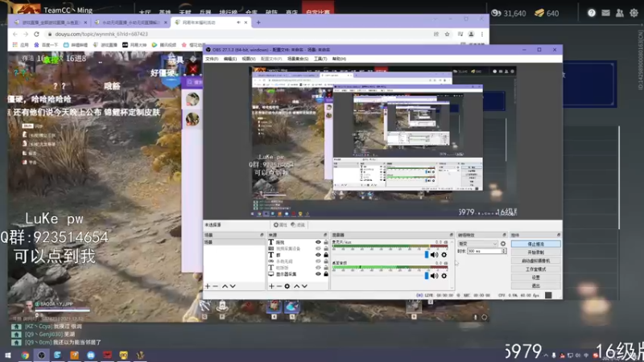Open 桌面音频 audio settings gear
Viewport: 644px width, 362px height.
click(x=444, y=276)
